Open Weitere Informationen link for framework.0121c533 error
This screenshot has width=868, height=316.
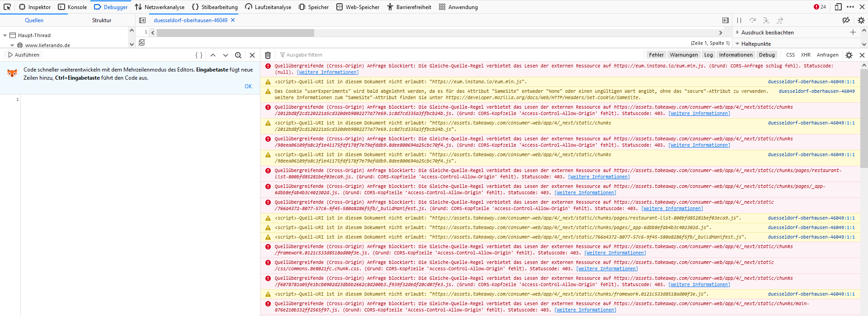(615, 253)
